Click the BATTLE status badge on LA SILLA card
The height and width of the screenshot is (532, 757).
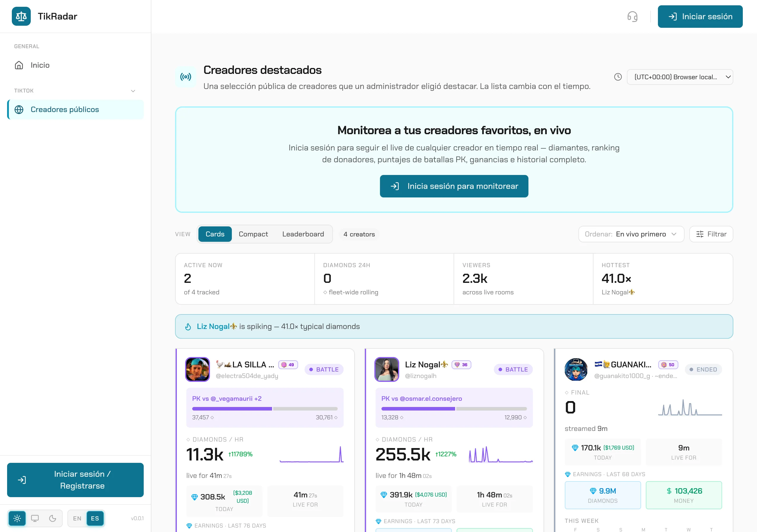(324, 369)
